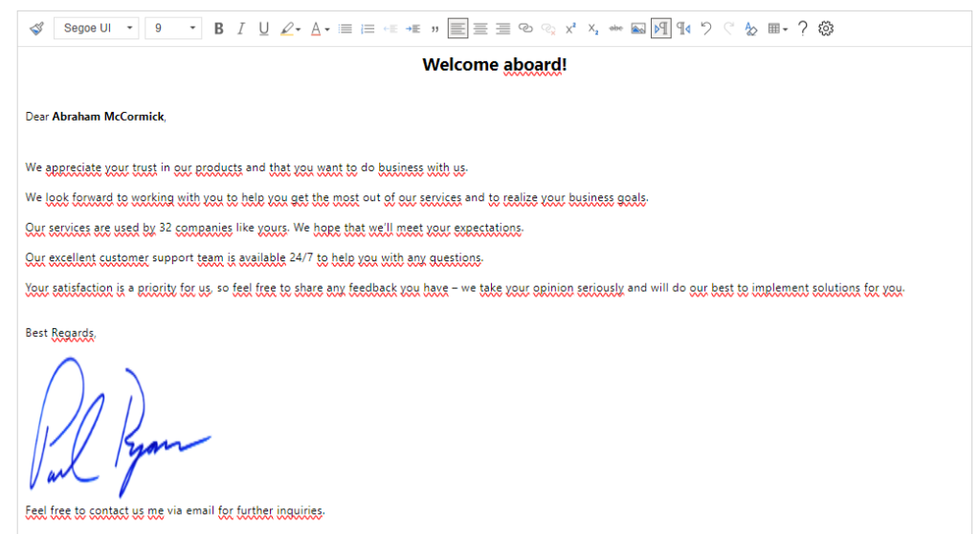Toggle bold formatting
980x534 pixels.
(219, 28)
